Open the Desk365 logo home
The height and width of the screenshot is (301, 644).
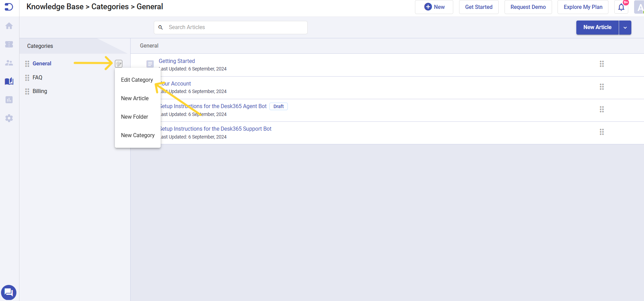coord(9,7)
